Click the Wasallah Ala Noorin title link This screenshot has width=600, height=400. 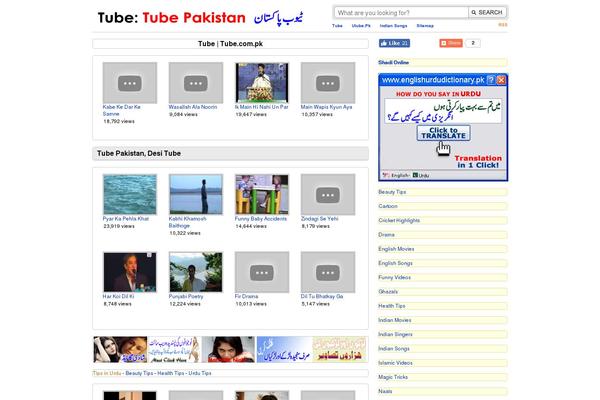[x=193, y=107]
